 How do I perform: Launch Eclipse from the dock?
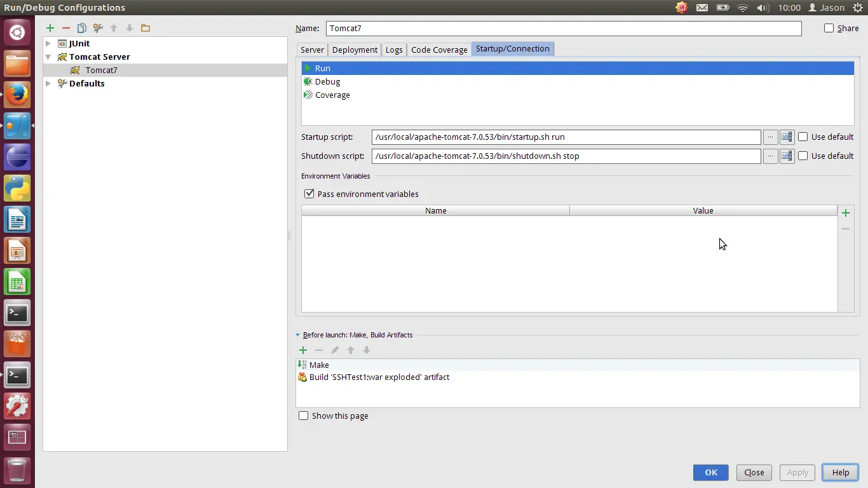(17, 157)
